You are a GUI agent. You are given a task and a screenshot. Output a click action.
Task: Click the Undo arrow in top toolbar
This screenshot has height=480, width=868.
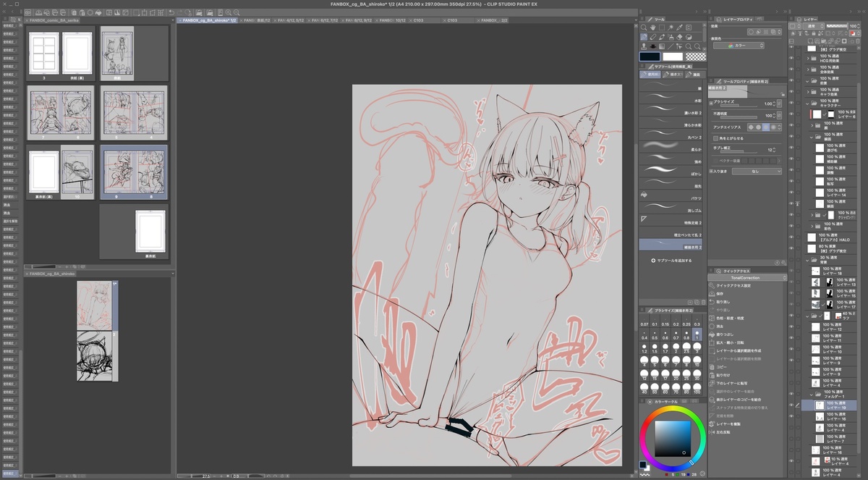pyautogui.click(x=171, y=12)
